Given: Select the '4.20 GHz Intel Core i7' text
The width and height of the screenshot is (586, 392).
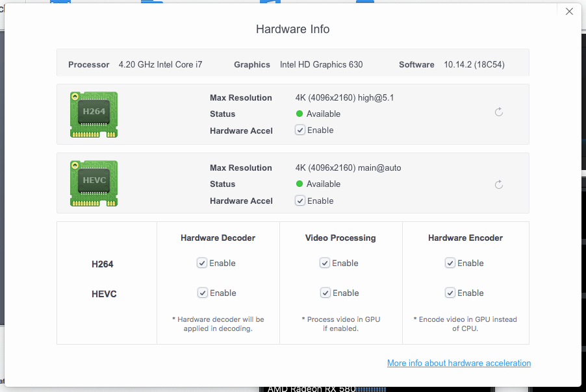Looking at the screenshot, I should (160, 65).
